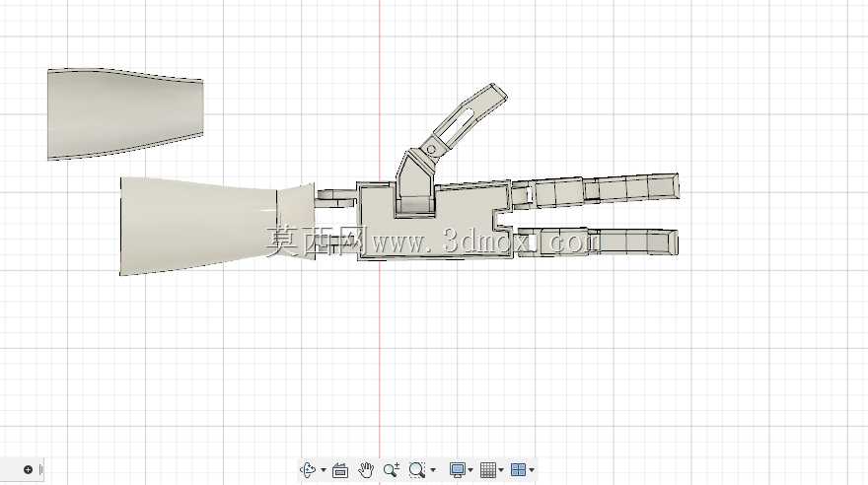The height and width of the screenshot is (485, 868).
Task: Open the Orbit tool dropdown arrow
Action: (324, 470)
